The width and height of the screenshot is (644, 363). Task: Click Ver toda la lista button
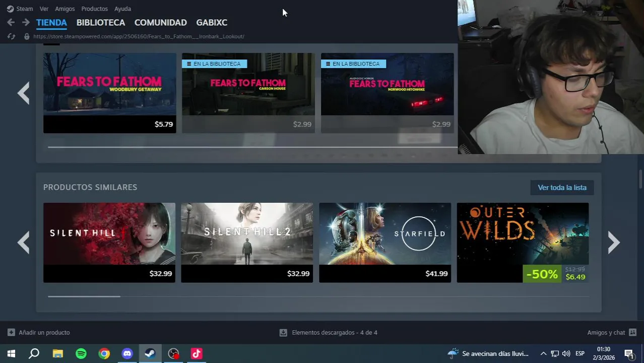pyautogui.click(x=562, y=188)
